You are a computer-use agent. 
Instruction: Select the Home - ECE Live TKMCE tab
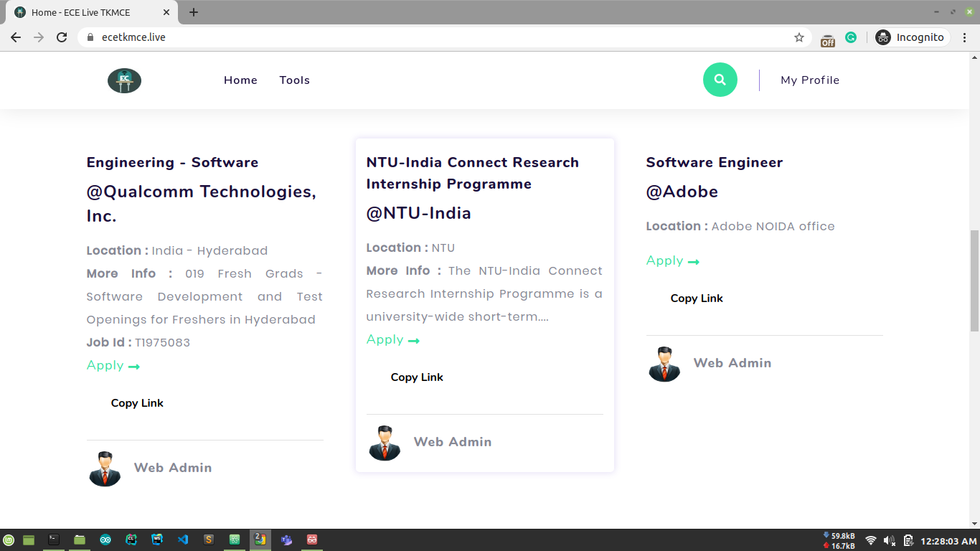pos(93,12)
